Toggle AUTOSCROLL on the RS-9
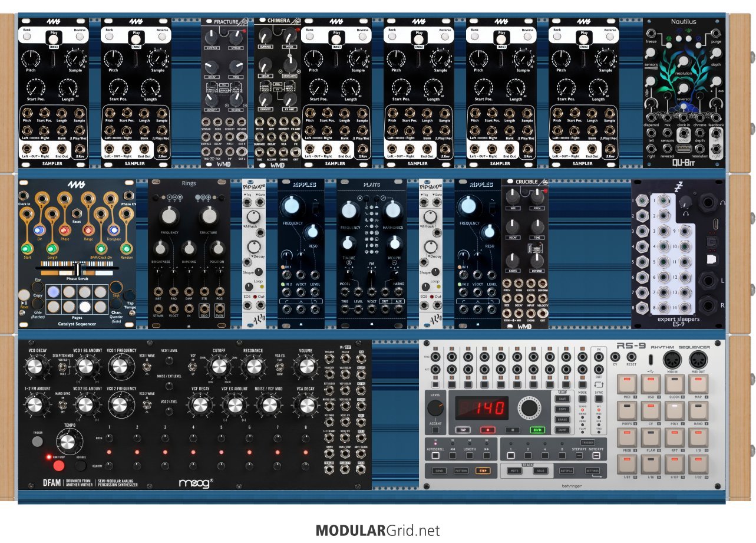The width and height of the screenshot is (756, 543). point(435,455)
